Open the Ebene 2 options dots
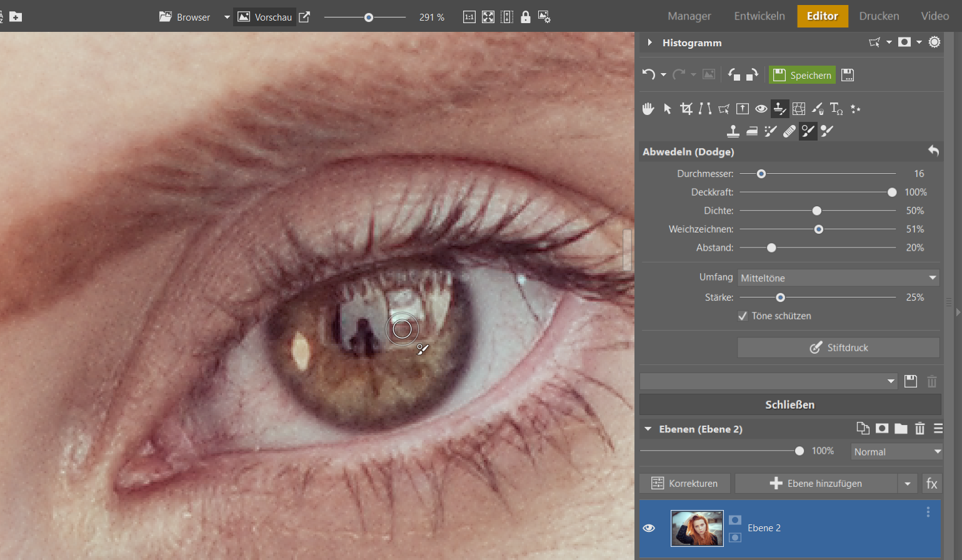Viewport: 962px width, 560px height. [x=928, y=512]
